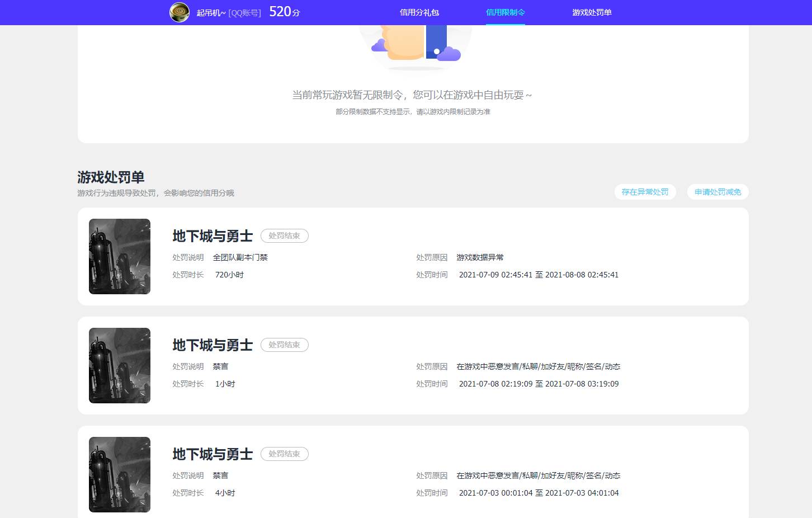This screenshot has width=812, height=518.
Task: Open the first 地下城与勇士 game title link
Action: coord(213,236)
